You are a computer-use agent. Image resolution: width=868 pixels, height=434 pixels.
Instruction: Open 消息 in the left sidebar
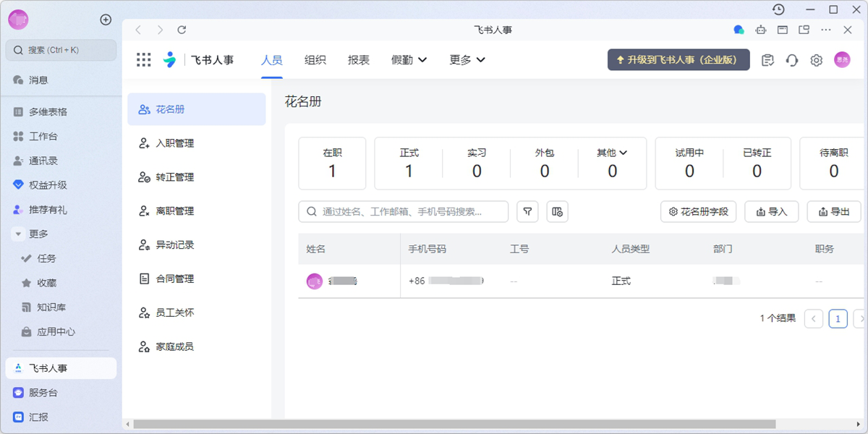pyautogui.click(x=61, y=80)
